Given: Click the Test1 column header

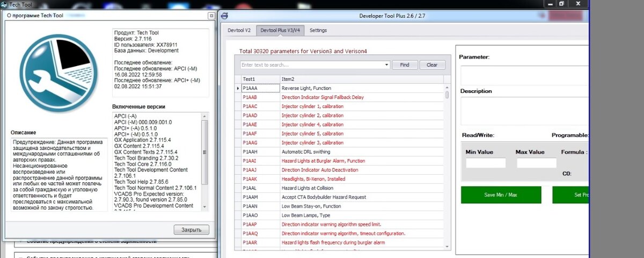Looking at the screenshot, I should coord(260,79).
